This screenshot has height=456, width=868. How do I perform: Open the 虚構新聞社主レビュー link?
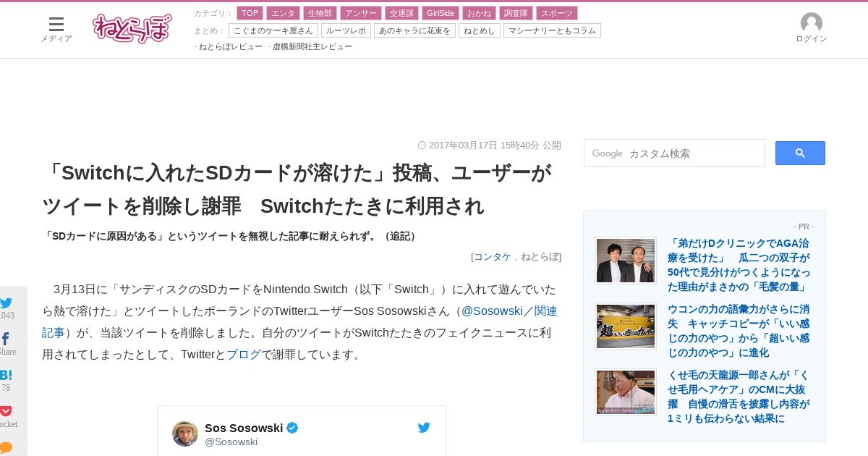coord(312,46)
